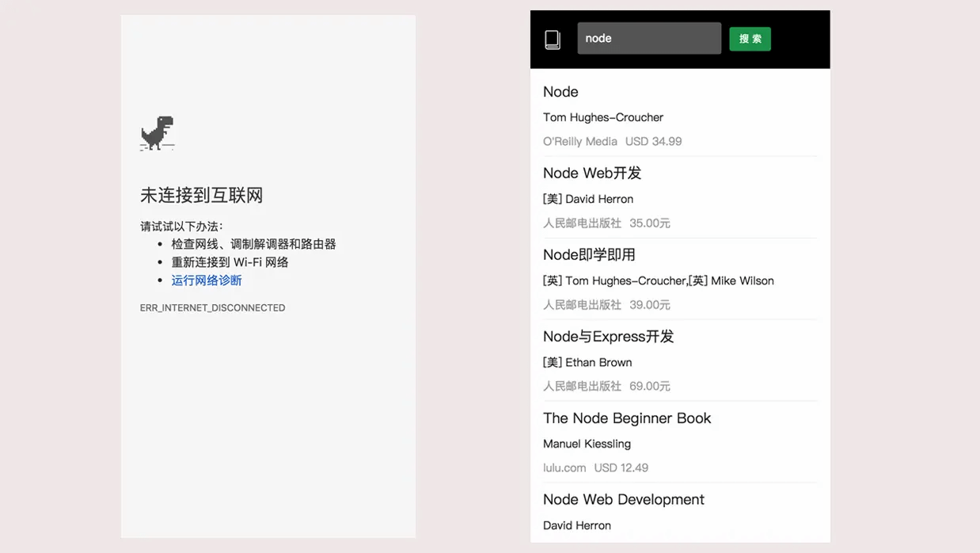Select the "Node Web Development" result
The image size is (980, 553).
623,500
